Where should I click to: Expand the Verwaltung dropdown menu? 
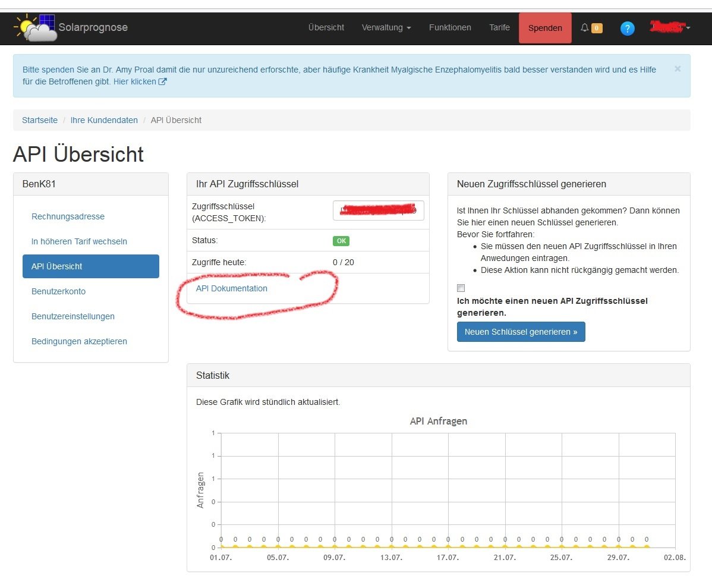tap(386, 27)
